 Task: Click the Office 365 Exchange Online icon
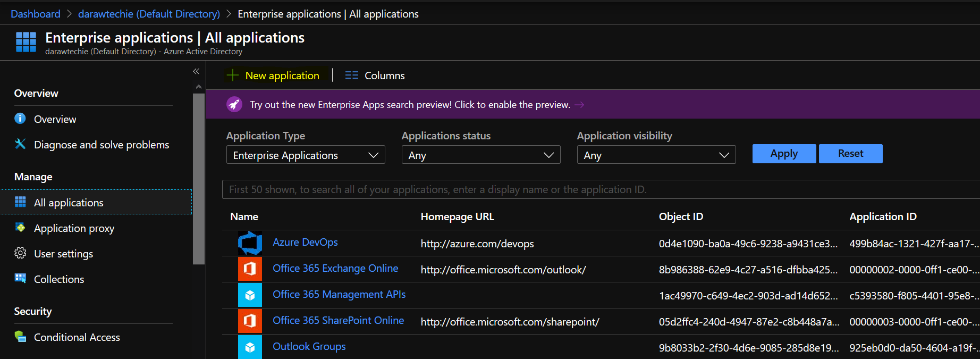pos(250,269)
